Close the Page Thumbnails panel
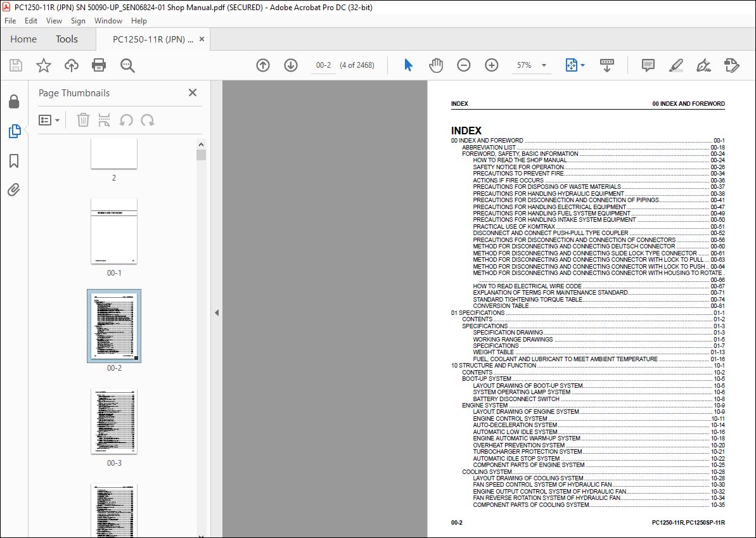 [193, 93]
